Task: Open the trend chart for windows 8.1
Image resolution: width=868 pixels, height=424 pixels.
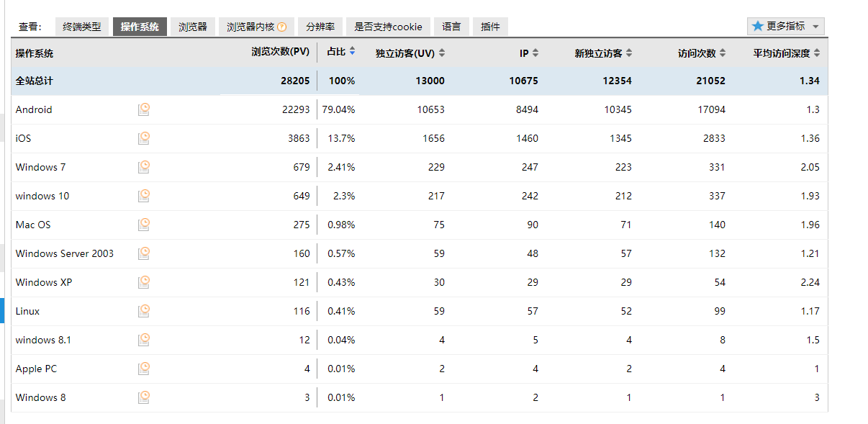Action: 143,340
